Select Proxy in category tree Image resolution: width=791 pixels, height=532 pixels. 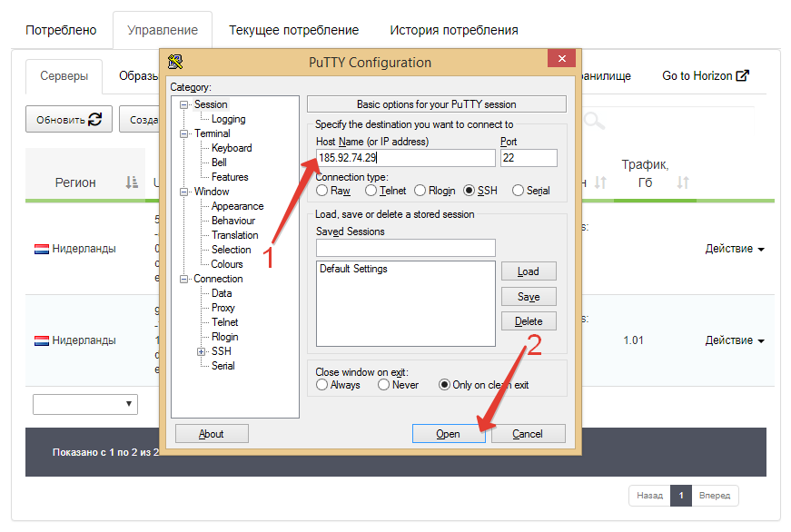click(x=223, y=308)
